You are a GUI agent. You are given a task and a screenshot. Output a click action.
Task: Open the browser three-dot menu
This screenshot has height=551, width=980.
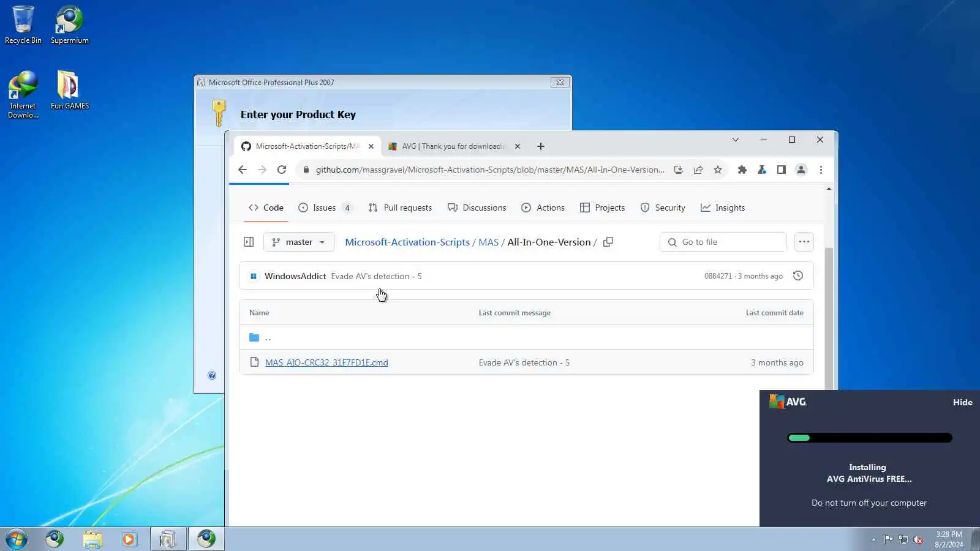coord(821,170)
